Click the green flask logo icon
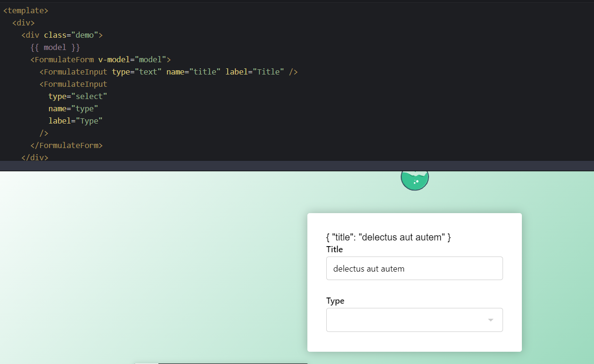 [x=414, y=181]
